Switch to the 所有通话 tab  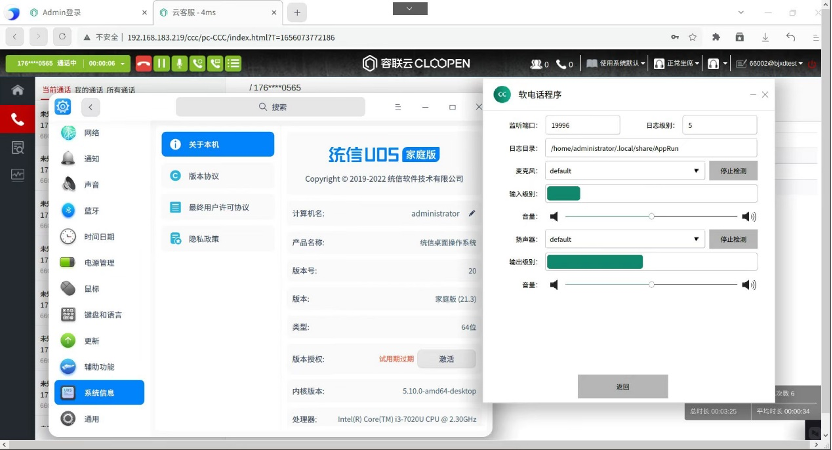point(120,90)
